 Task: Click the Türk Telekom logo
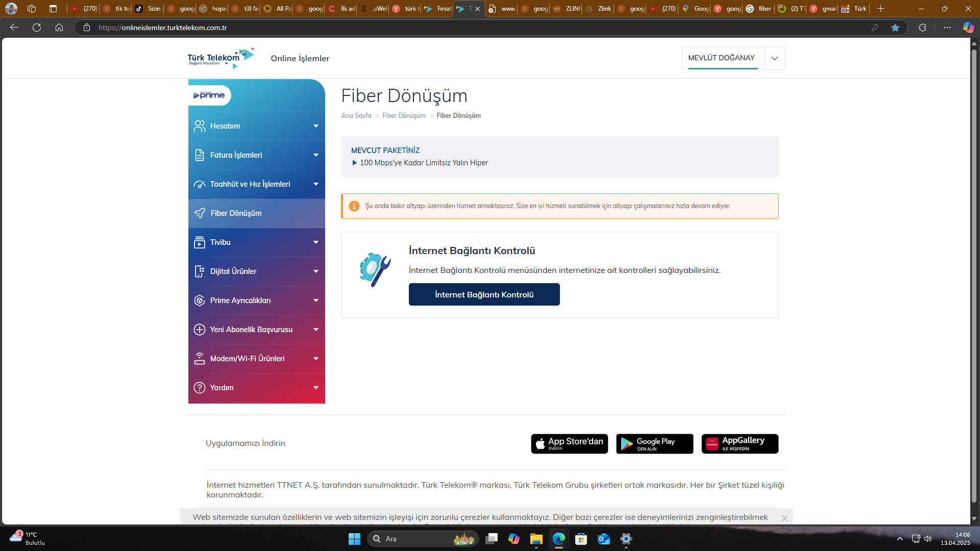(x=220, y=58)
